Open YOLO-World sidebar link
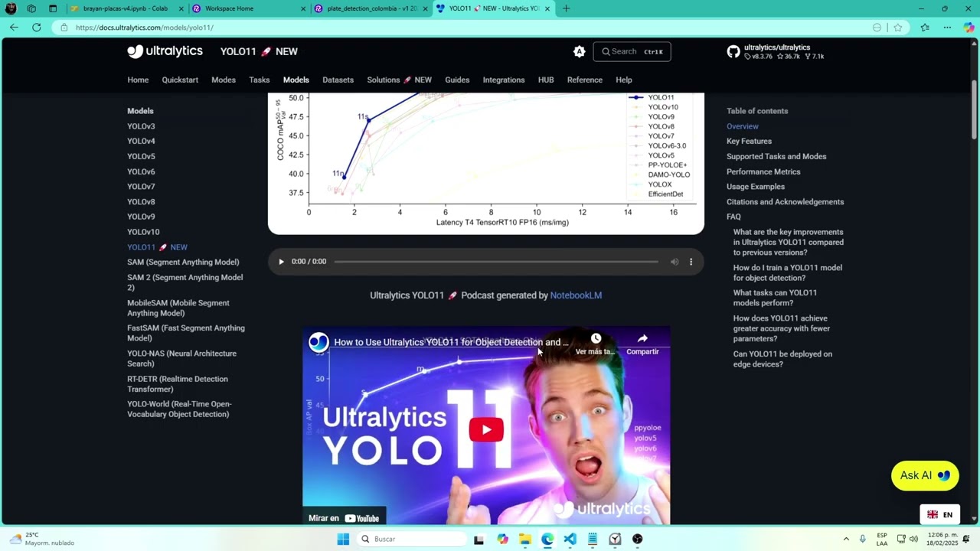The height and width of the screenshot is (551, 980). tap(179, 409)
